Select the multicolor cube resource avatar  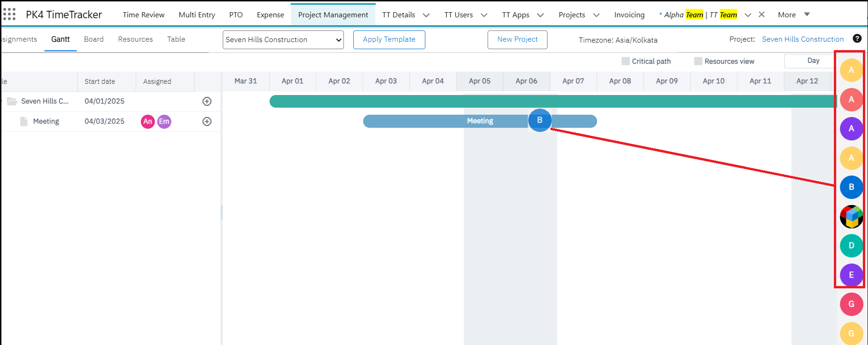851,216
